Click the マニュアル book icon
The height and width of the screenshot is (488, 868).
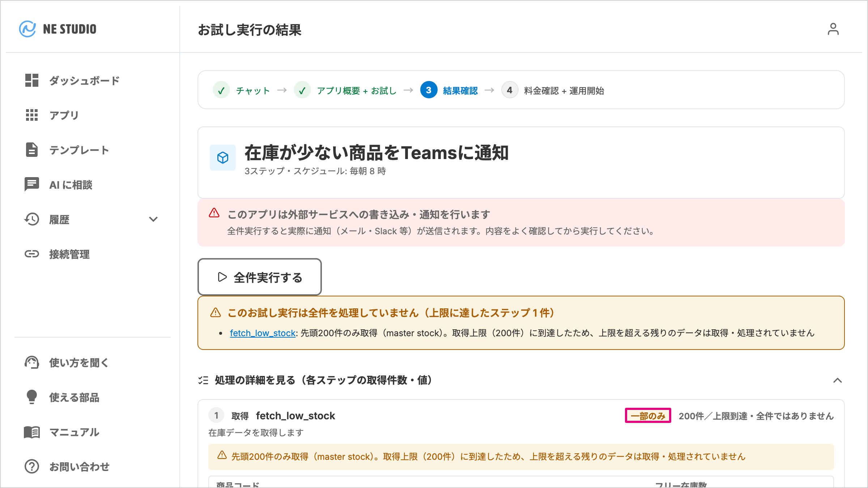coord(32,432)
